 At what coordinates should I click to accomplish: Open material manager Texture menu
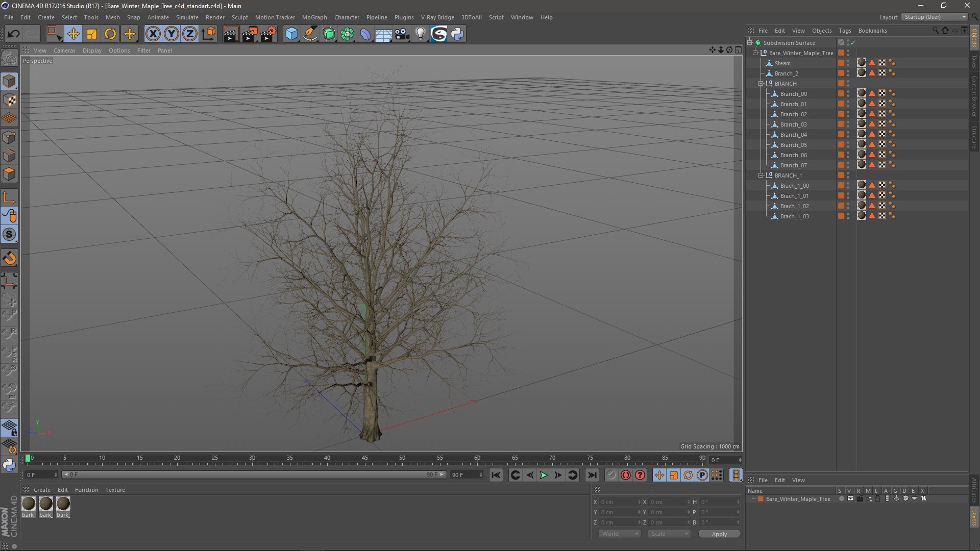tap(115, 490)
